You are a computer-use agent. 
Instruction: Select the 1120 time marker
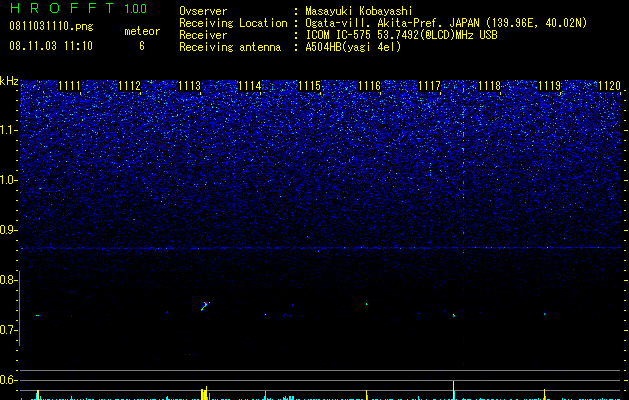[609, 86]
